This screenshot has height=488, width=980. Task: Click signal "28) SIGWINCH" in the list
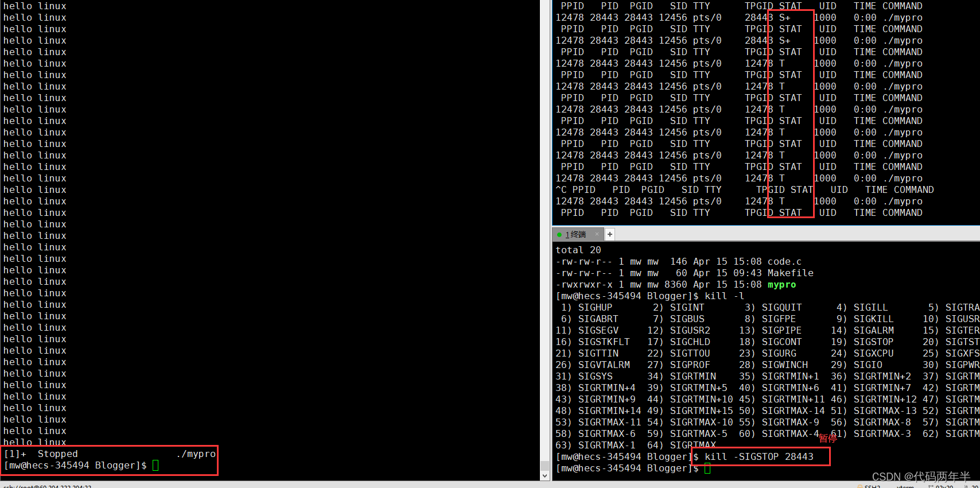point(773,365)
